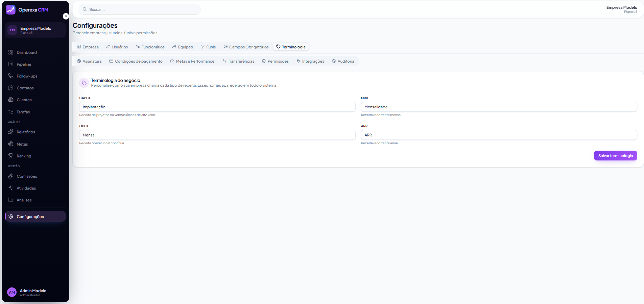
Task: Click the Ranking trophy icon
Action: [11, 156]
